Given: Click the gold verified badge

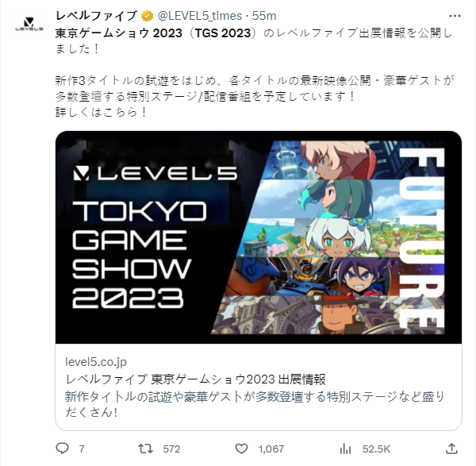Looking at the screenshot, I should click(148, 16).
